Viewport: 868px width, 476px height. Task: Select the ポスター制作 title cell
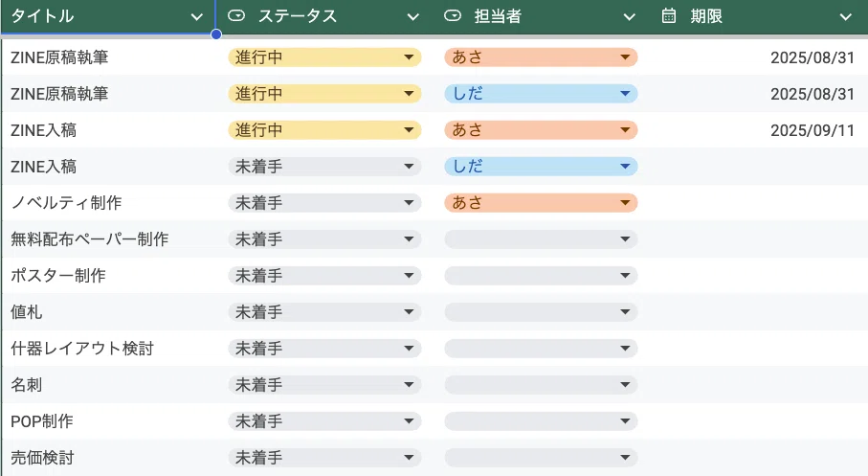(x=108, y=276)
